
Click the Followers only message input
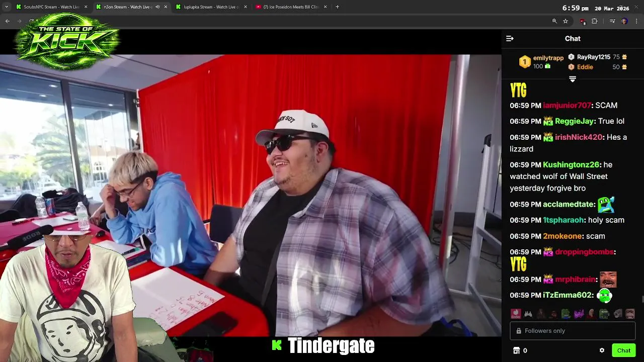[x=573, y=331]
